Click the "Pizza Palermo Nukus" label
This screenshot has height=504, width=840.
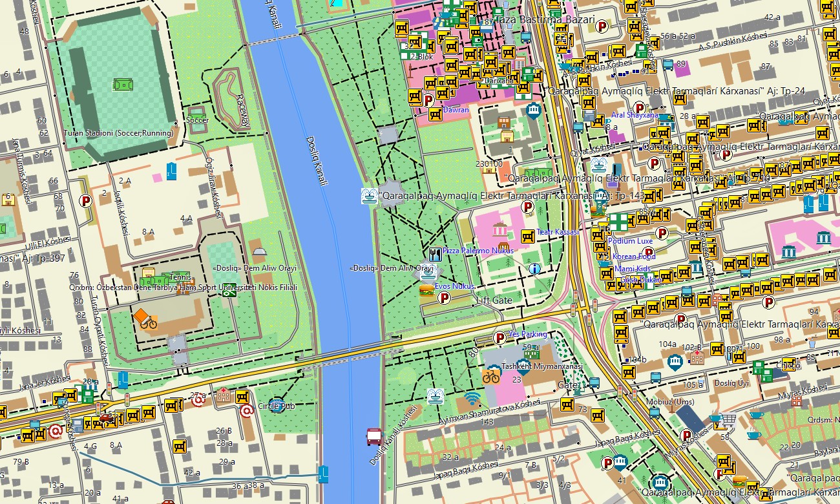click(478, 251)
